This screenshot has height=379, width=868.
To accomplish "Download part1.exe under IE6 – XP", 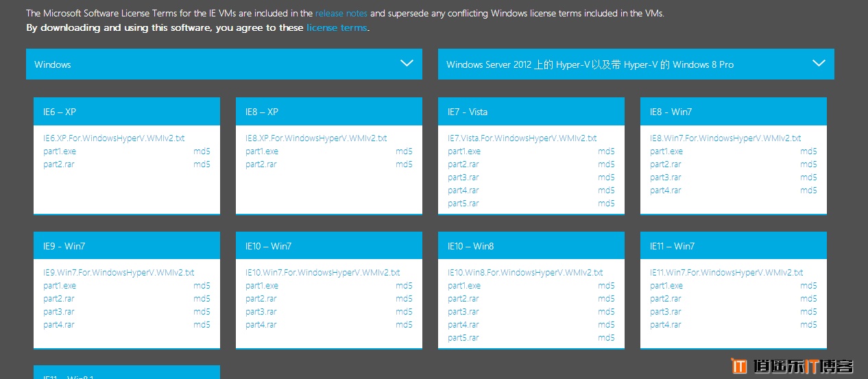I will (60, 151).
